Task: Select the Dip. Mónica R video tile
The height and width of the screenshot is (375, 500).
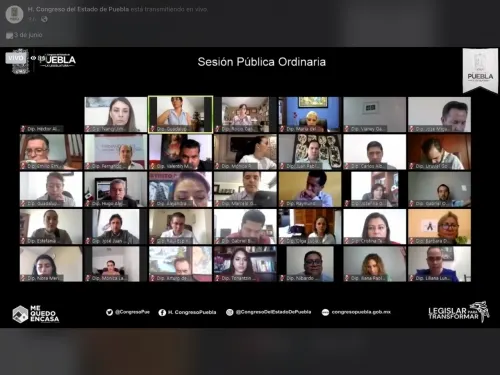Action: coord(245,152)
